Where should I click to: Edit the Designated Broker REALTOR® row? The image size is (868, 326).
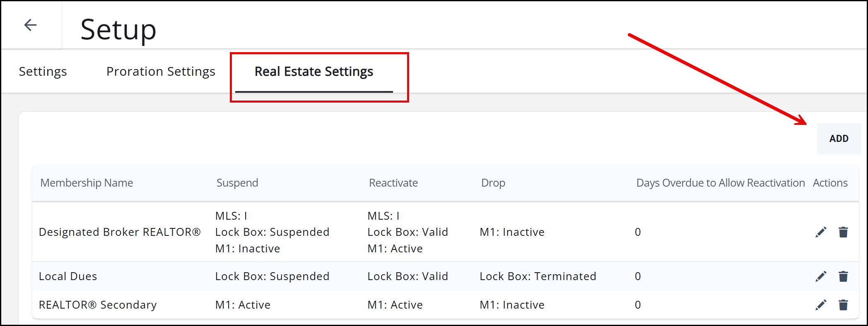(x=821, y=232)
